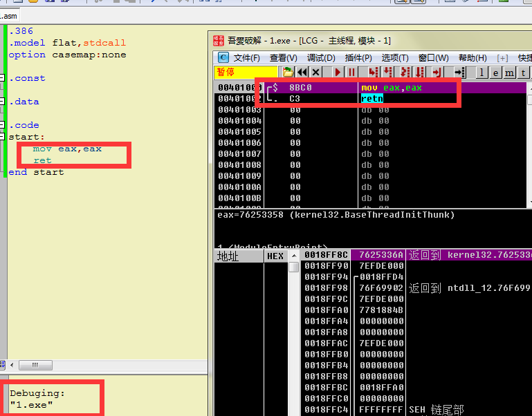The image size is (532, 416).
Task: Collapse the start: label fold marker
Action: click(x=2, y=137)
